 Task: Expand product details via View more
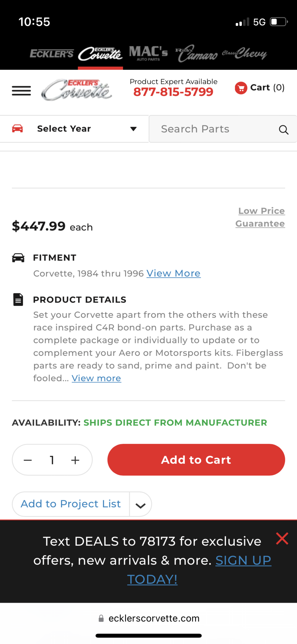[96, 378]
